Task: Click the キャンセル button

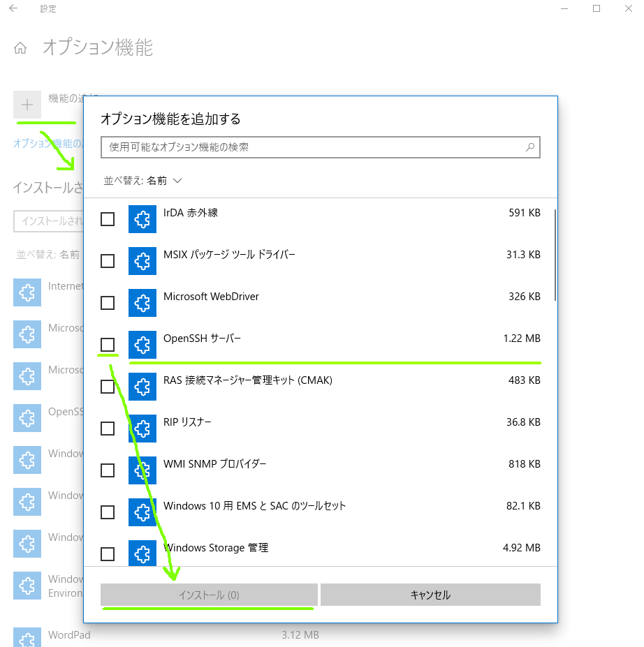Action: point(430,595)
